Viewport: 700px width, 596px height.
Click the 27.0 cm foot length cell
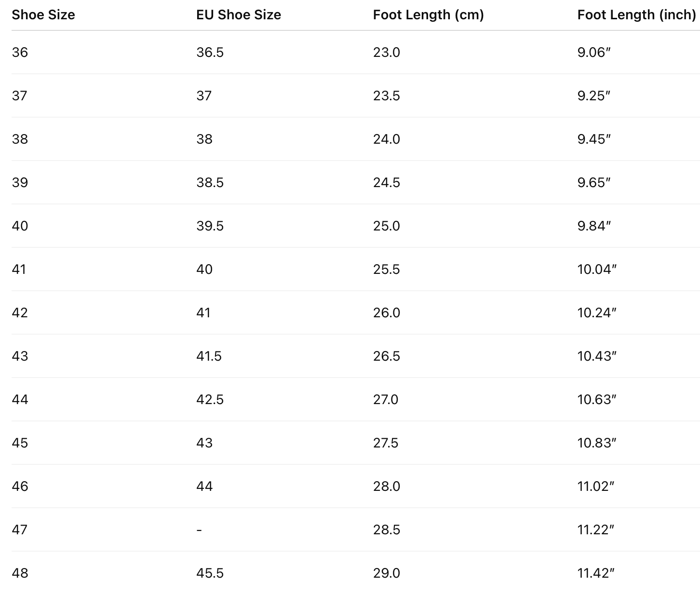point(385,399)
